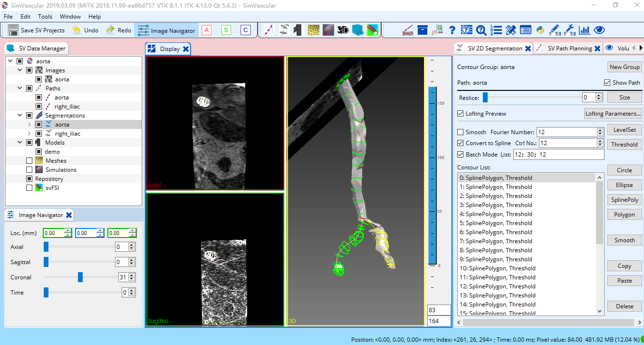Screen dimensions: 644x345
Task: Click the Coronal slider handle
Action: [x=80, y=277]
